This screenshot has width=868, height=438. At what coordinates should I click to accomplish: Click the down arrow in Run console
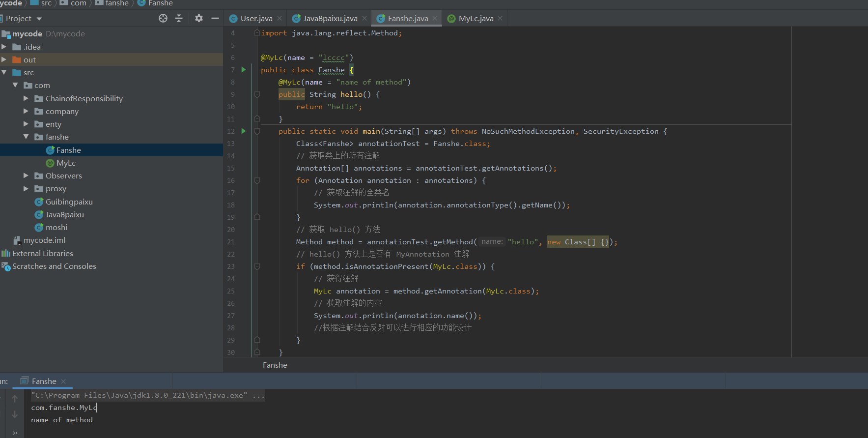(15, 414)
